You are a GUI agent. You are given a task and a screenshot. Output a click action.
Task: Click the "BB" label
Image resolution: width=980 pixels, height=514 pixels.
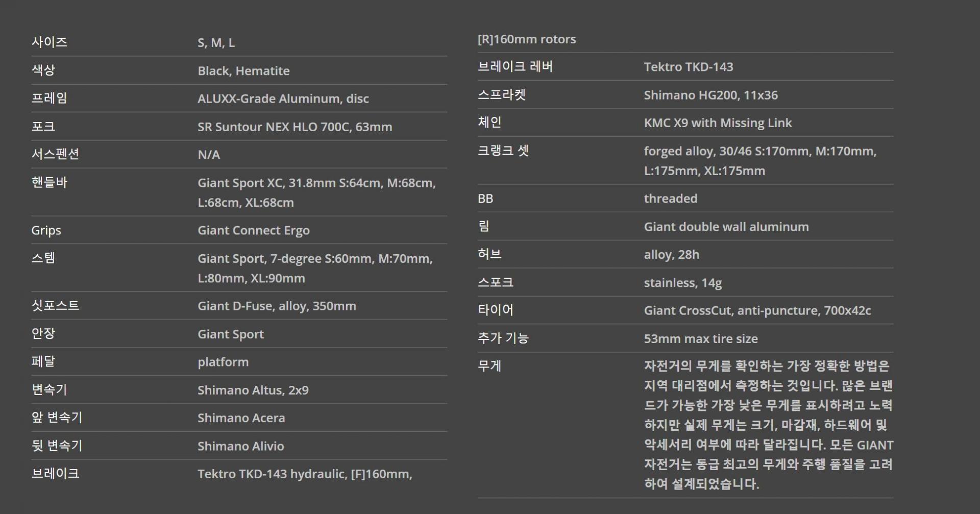click(x=485, y=199)
